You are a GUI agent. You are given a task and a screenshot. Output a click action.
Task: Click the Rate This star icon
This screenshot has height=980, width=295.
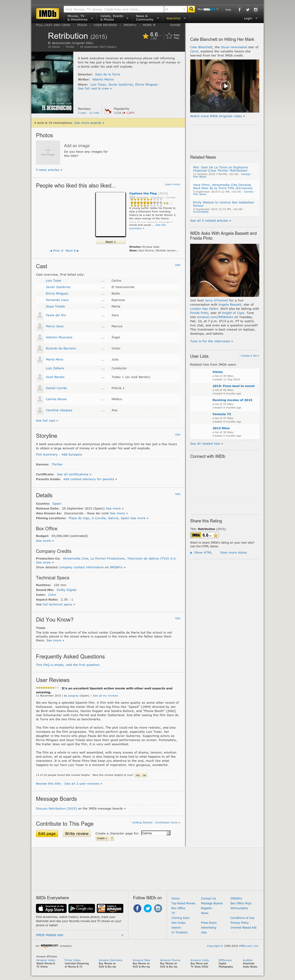tap(169, 36)
